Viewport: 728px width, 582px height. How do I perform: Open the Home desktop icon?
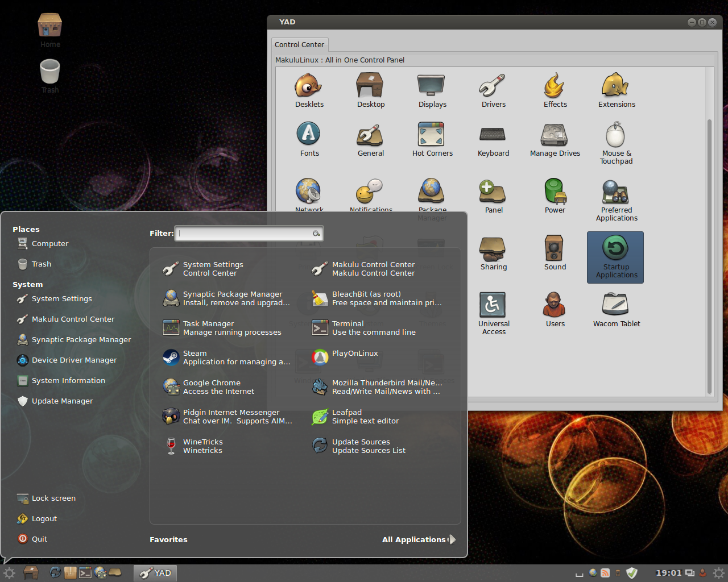50,31
